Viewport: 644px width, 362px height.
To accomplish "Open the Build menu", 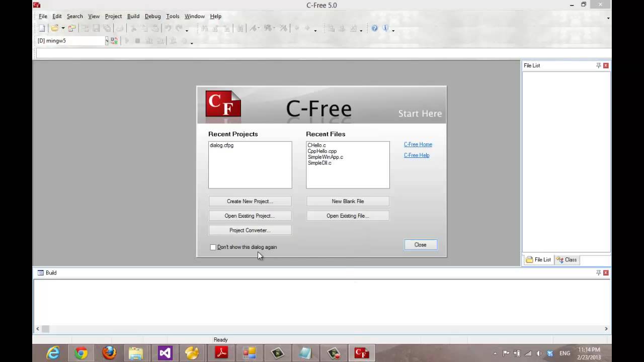I will click(x=133, y=16).
